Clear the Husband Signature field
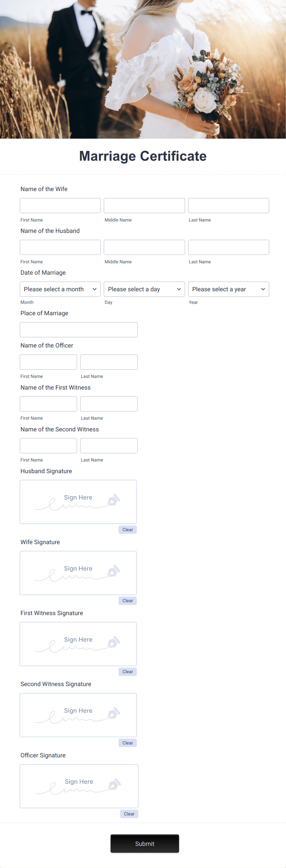This screenshot has height=868, width=286. [128, 529]
